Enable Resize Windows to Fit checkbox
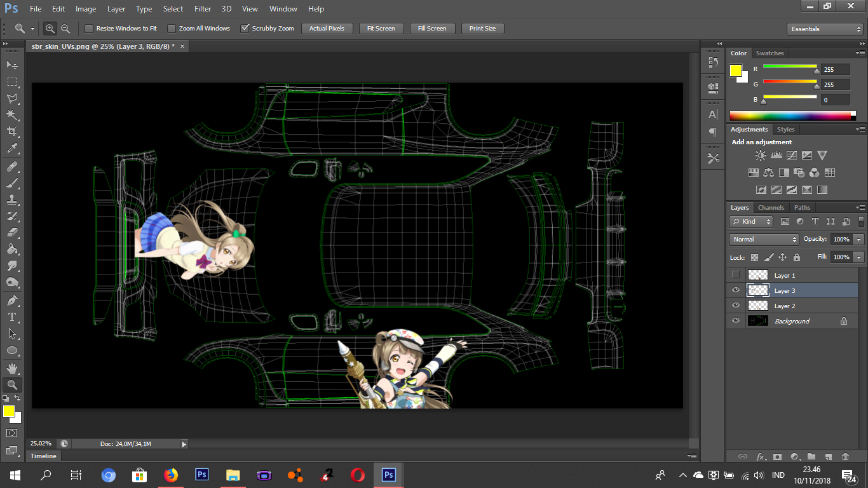868x488 pixels. click(89, 29)
